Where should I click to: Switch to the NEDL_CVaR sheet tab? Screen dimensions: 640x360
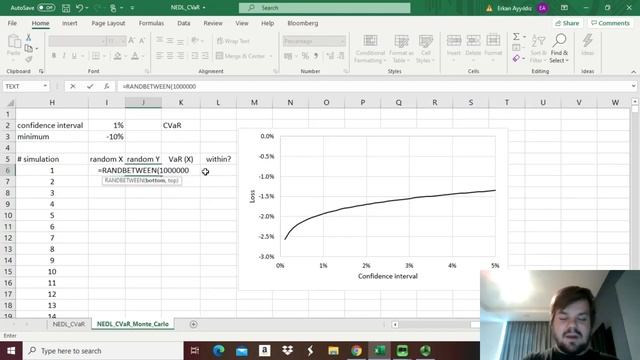coord(69,324)
